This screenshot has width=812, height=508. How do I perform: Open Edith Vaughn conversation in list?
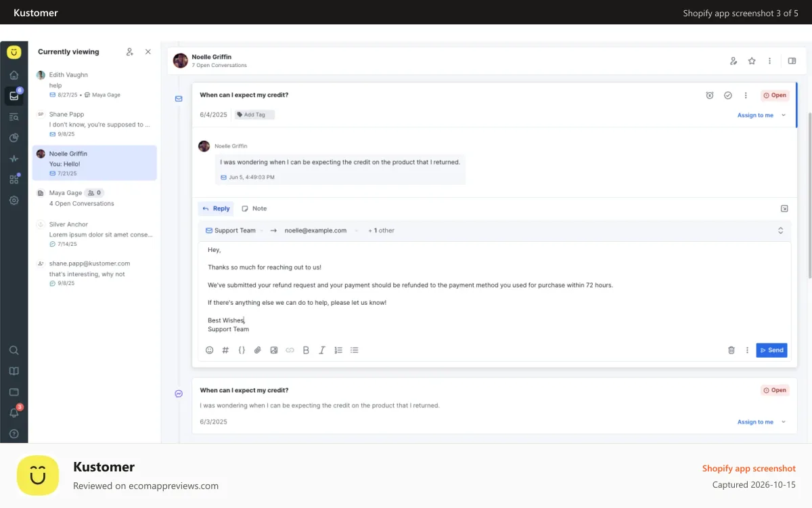click(95, 85)
